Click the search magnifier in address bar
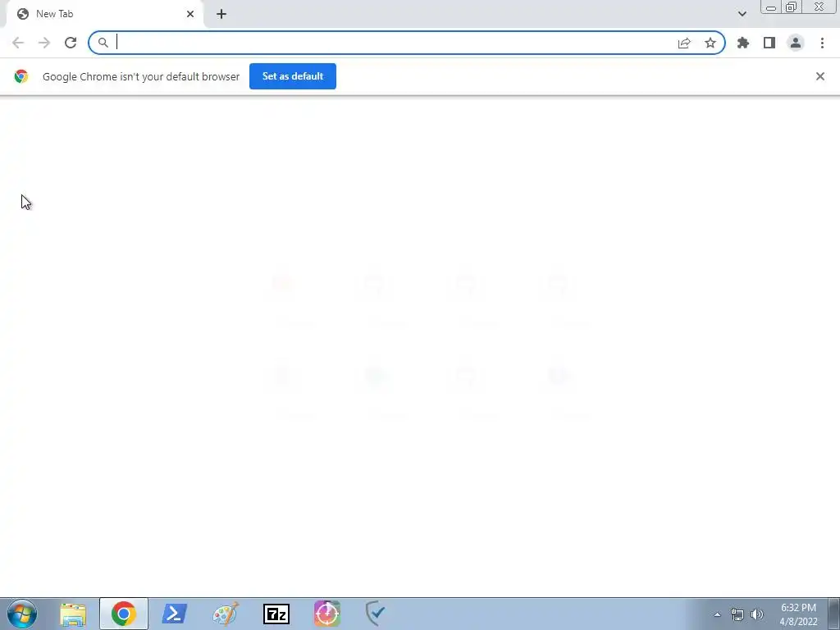840x630 pixels. [x=103, y=43]
